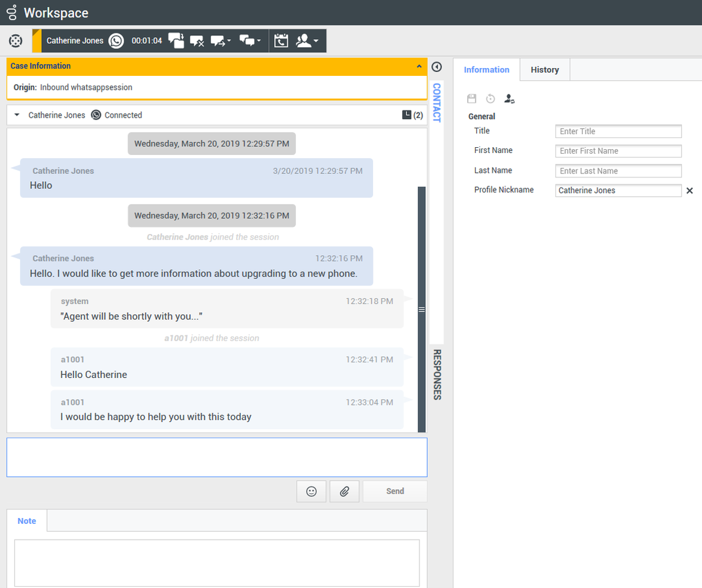
Task: Open the conference options dropdown arrow
Action: [x=259, y=41]
